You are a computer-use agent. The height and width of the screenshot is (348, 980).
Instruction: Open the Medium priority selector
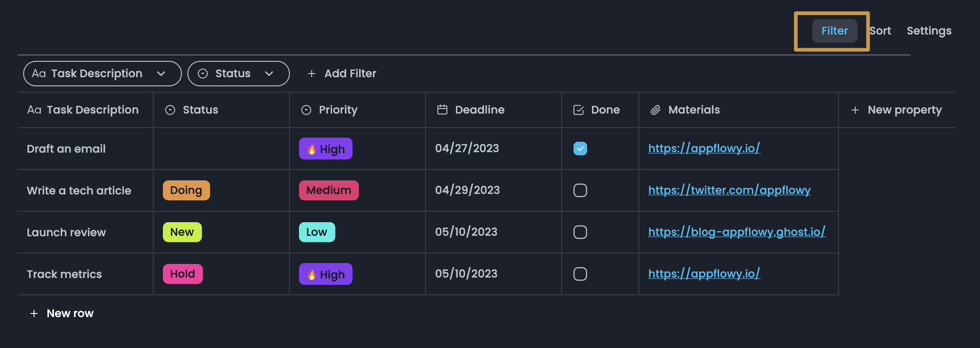click(x=328, y=190)
